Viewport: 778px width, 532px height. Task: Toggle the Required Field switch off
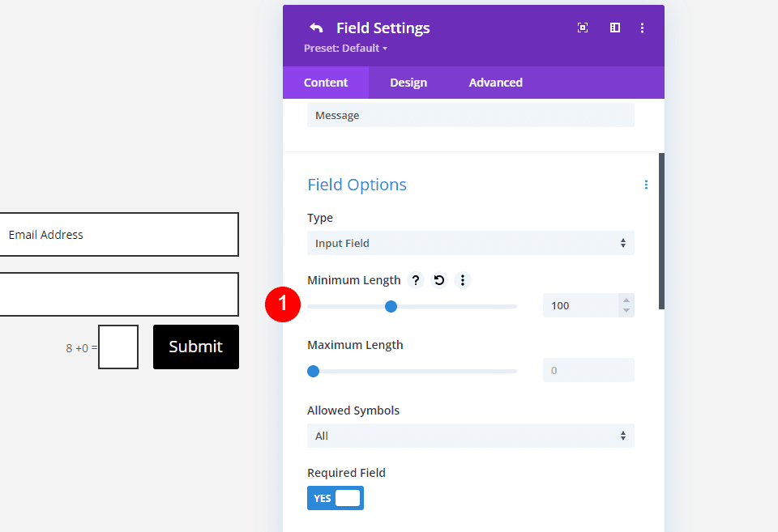pos(336,498)
